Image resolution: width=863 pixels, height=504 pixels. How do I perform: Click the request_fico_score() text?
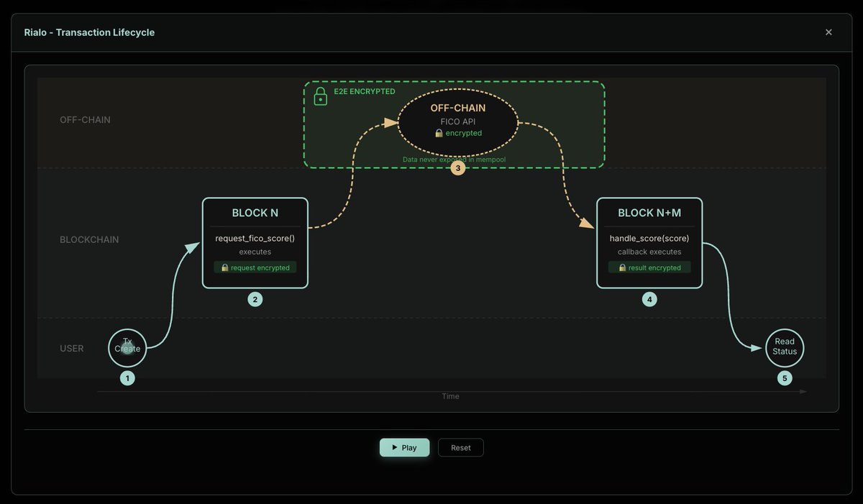coord(255,238)
